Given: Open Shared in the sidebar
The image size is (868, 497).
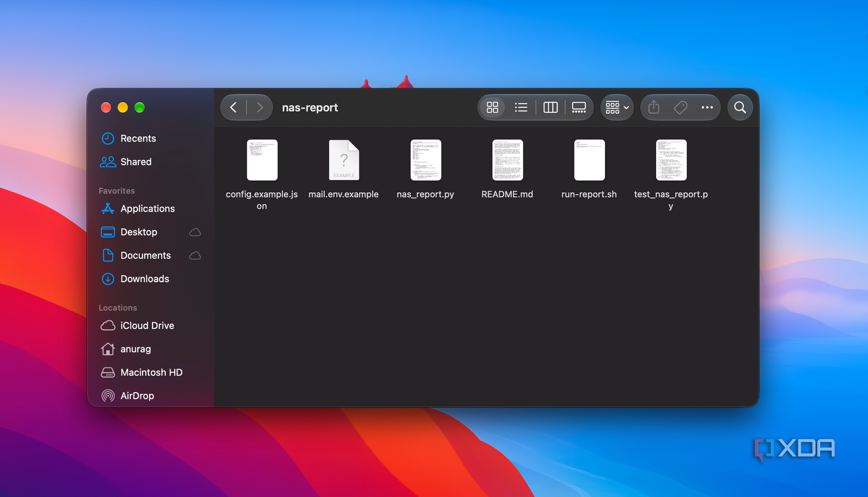Looking at the screenshot, I should click(x=136, y=162).
